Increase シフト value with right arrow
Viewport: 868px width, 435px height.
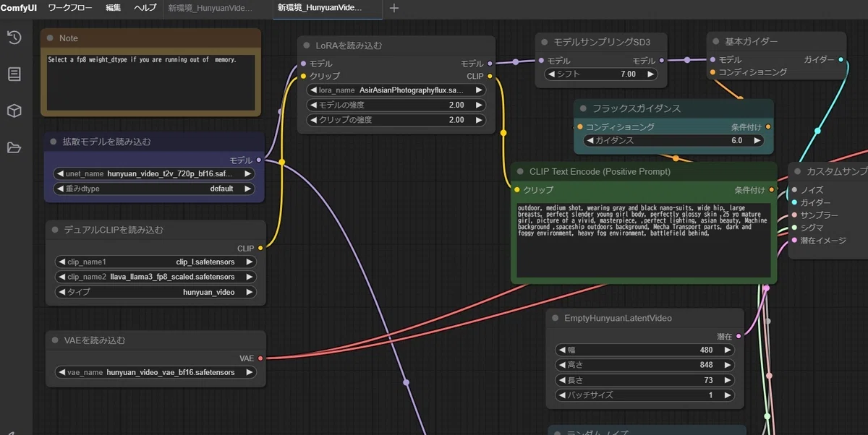click(x=650, y=74)
